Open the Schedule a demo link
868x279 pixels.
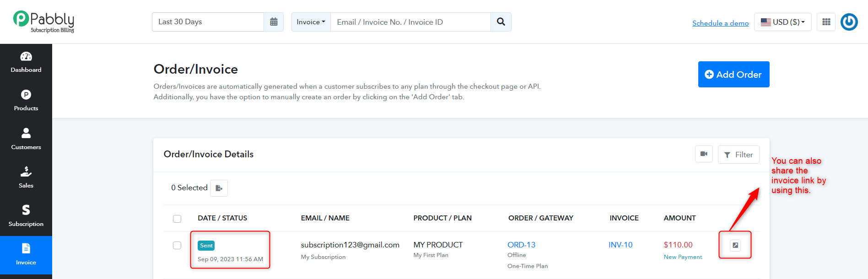tap(721, 23)
